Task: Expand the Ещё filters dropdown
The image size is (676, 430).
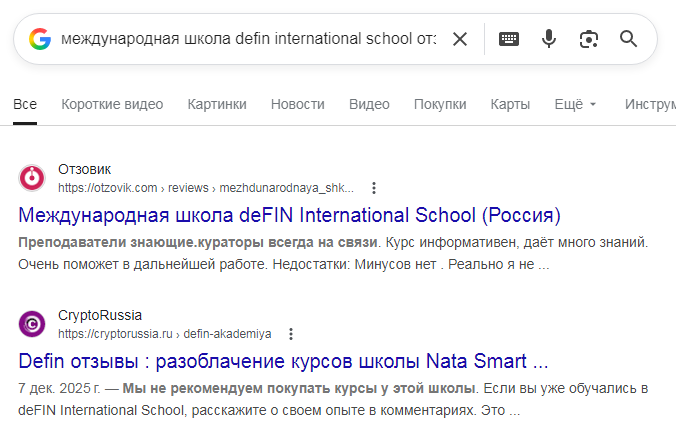Action: pos(575,104)
